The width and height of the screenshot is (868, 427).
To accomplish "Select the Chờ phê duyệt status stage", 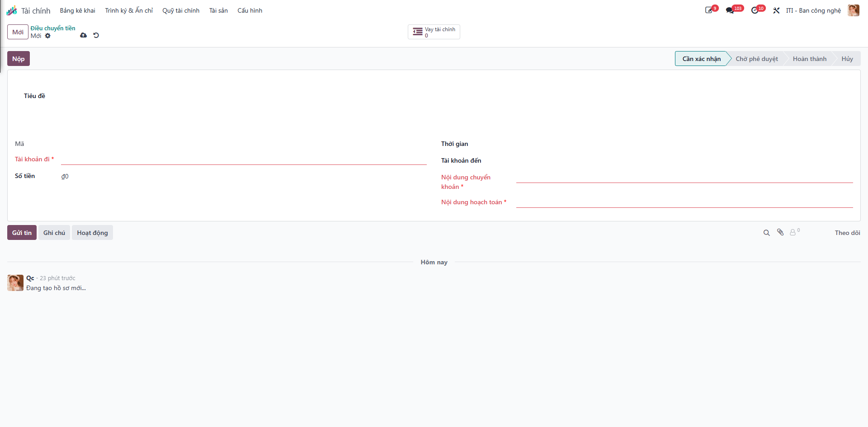I will pyautogui.click(x=757, y=59).
